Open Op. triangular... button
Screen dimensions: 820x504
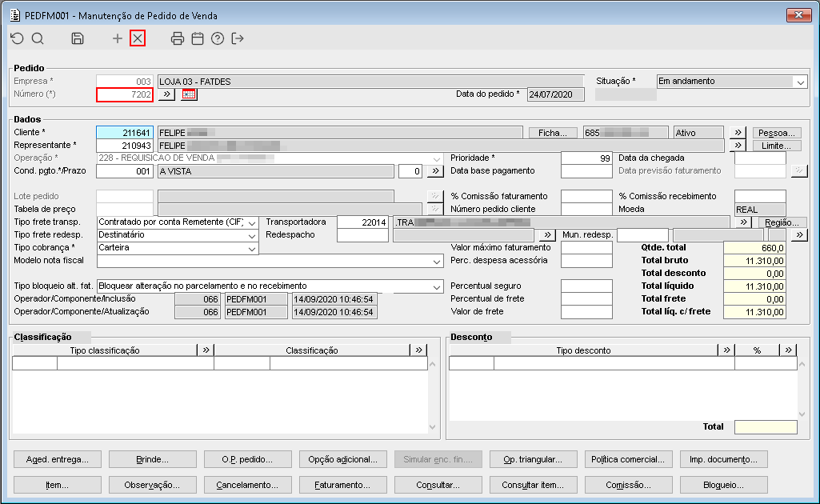534,459
